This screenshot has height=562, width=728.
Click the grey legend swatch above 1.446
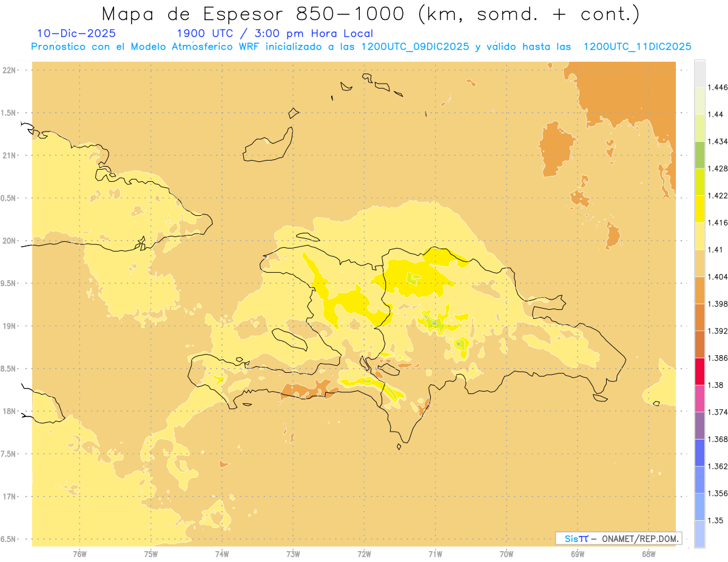[x=699, y=74]
